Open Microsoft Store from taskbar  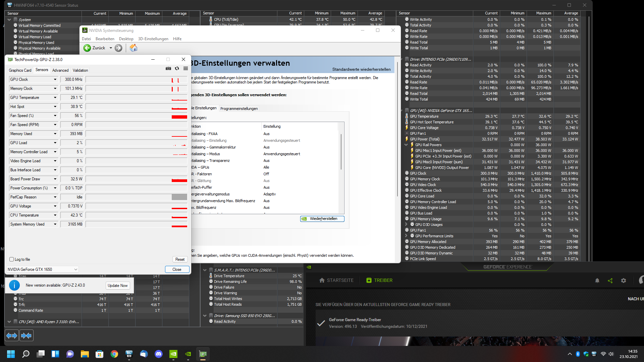click(x=99, y=354)
